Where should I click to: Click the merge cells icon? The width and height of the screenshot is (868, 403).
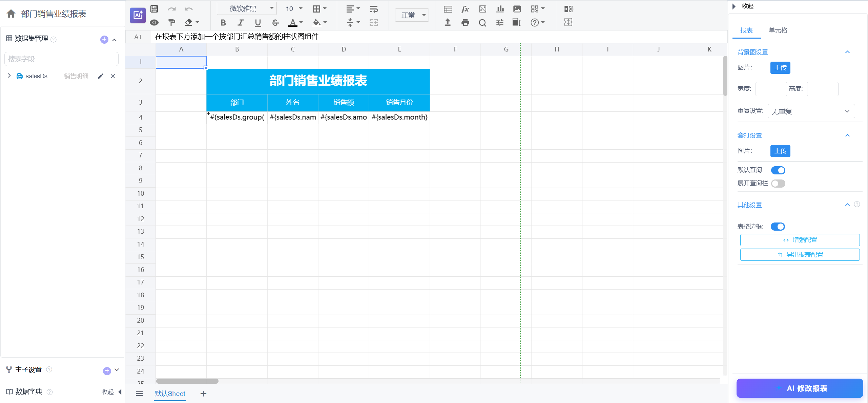click(x=374, y=23)
